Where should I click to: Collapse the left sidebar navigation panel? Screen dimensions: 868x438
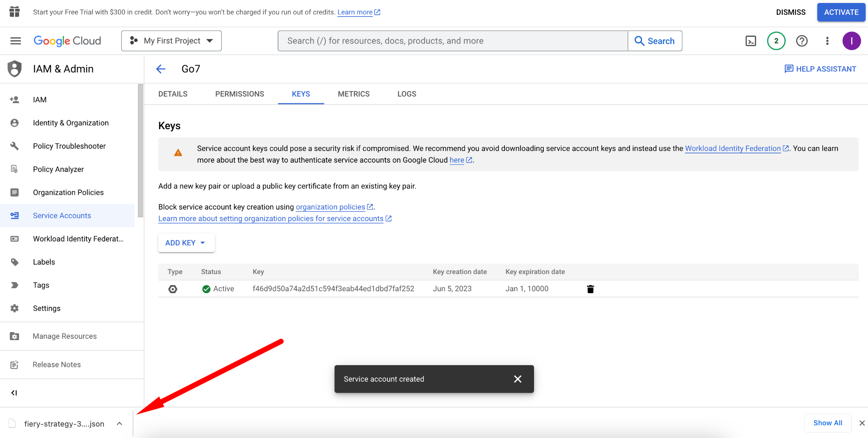(14, 393)
